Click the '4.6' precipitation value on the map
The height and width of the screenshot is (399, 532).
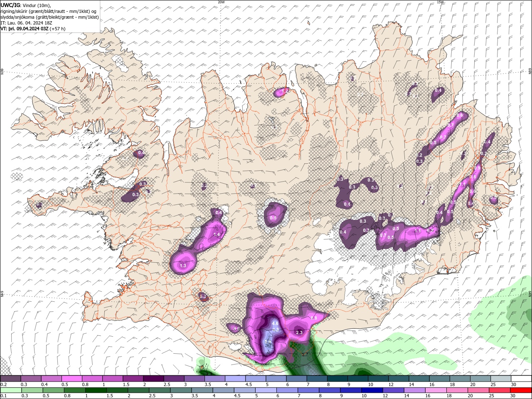tap(275, 323)
